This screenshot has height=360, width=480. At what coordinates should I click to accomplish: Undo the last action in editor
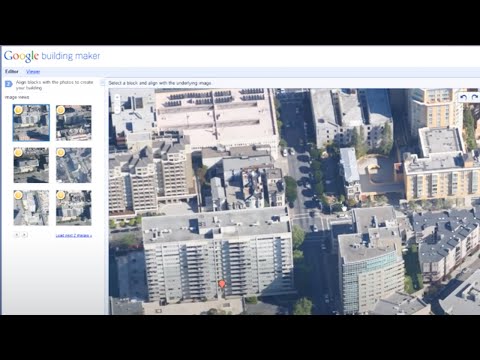pos(463,97)
